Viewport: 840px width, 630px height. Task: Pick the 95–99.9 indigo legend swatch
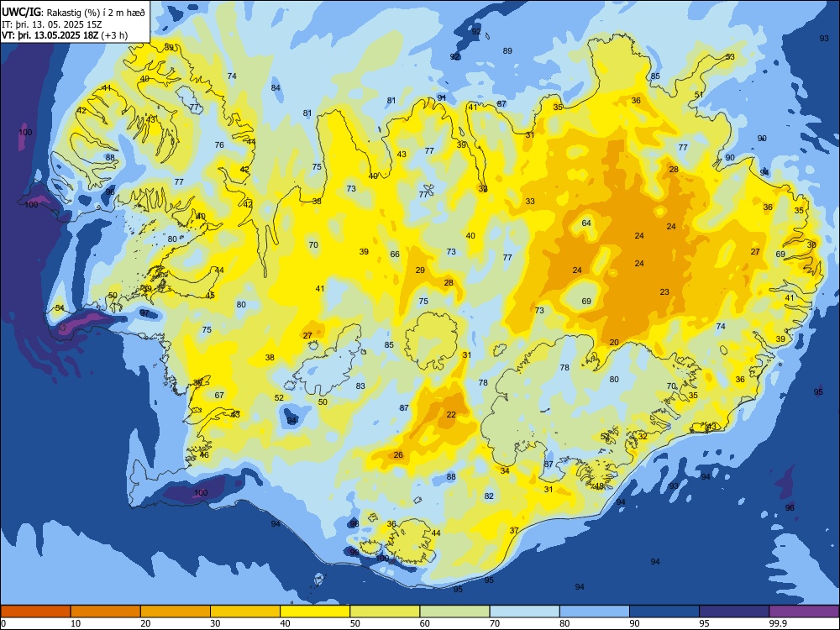[734, 612]
